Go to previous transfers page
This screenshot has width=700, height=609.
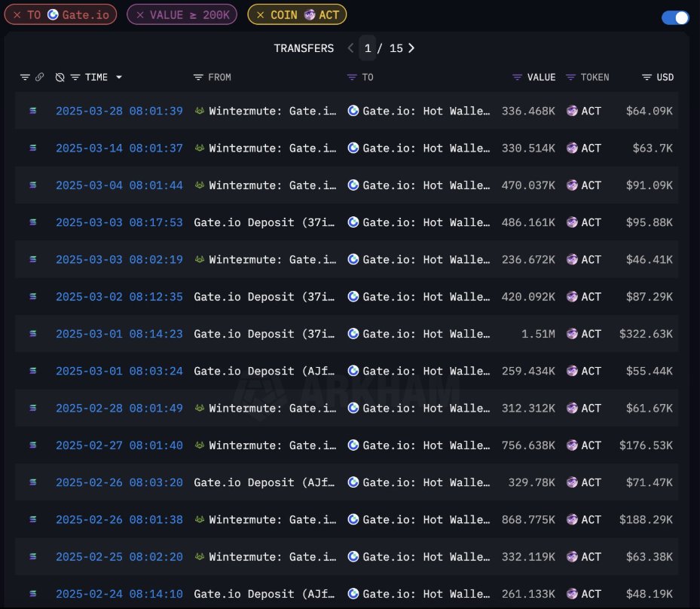tap(350, 47)
